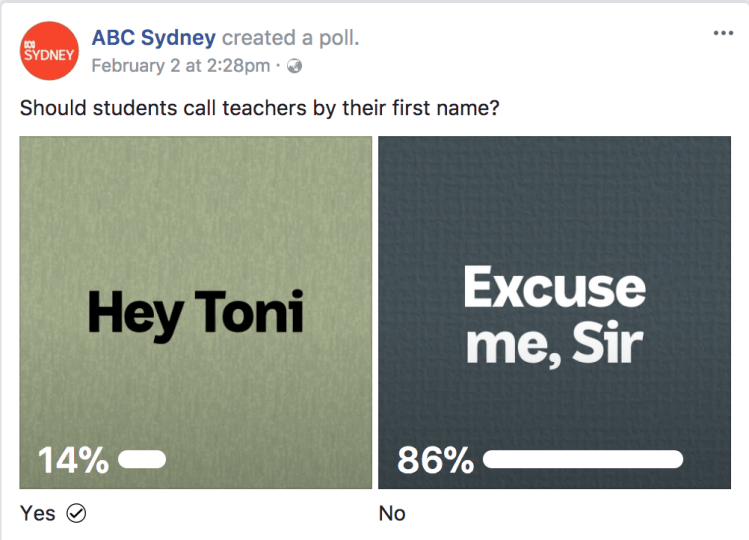Click the selected checkmark beside Yes
The image size is (749, 540).
coord(76,513)
